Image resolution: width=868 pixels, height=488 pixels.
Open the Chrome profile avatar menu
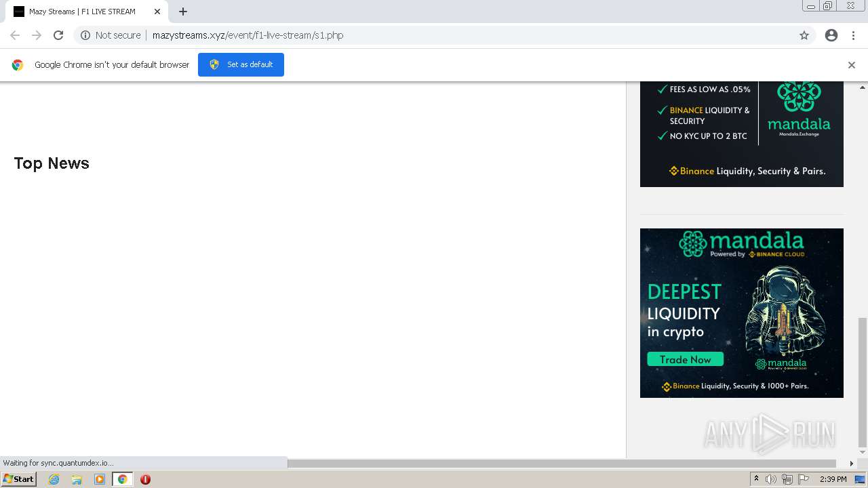click(x=831, y=35)
